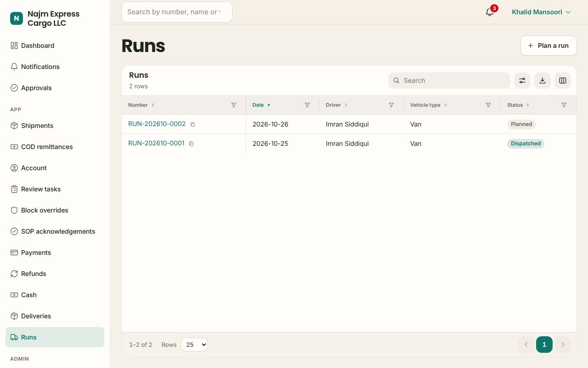Open run RUN-202610-0001 link
588x368 pixels.
[156, 143]
